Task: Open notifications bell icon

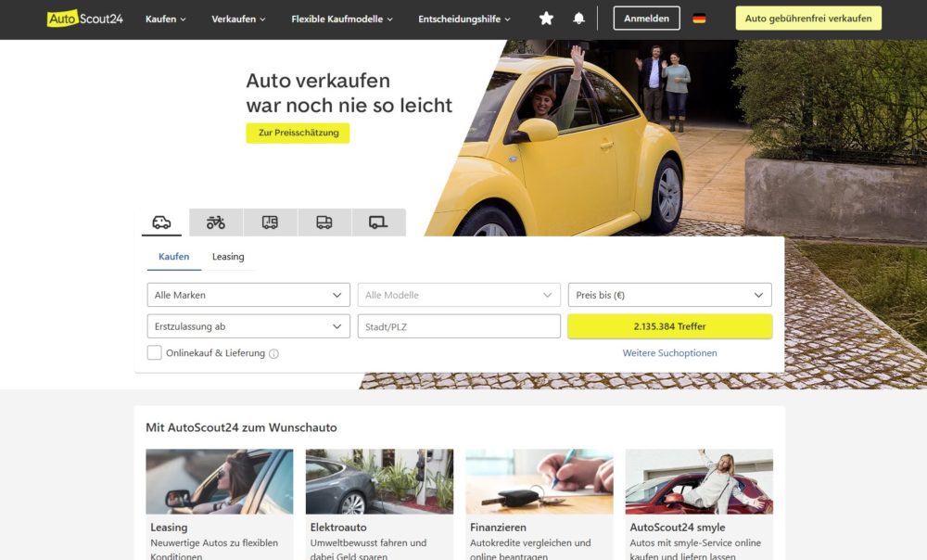Action: 578,19
